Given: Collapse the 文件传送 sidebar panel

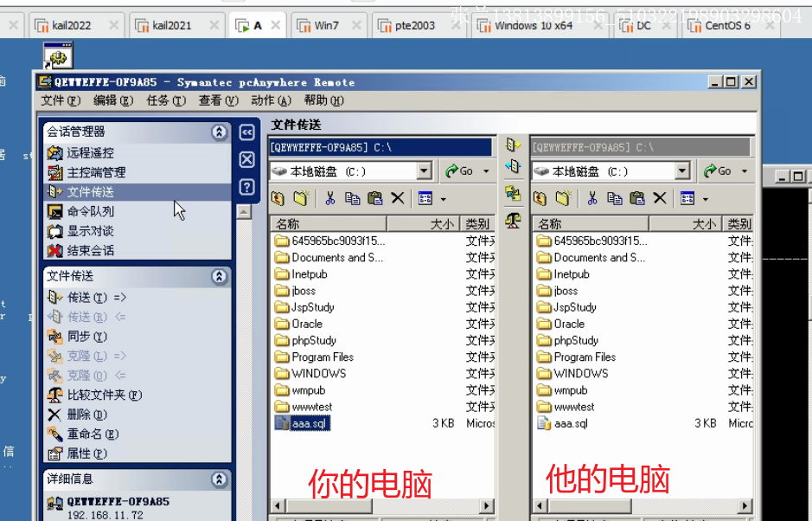Looking at the screenshot, I should [x=219, y=276].
